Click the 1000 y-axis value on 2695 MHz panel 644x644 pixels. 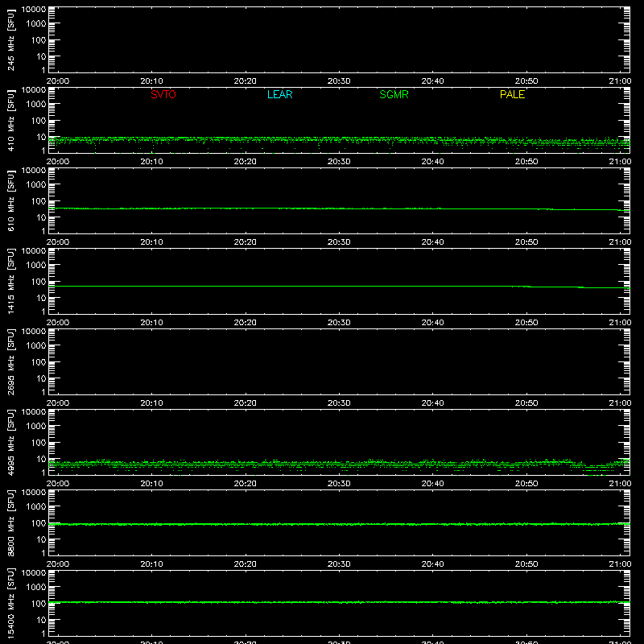36,346
